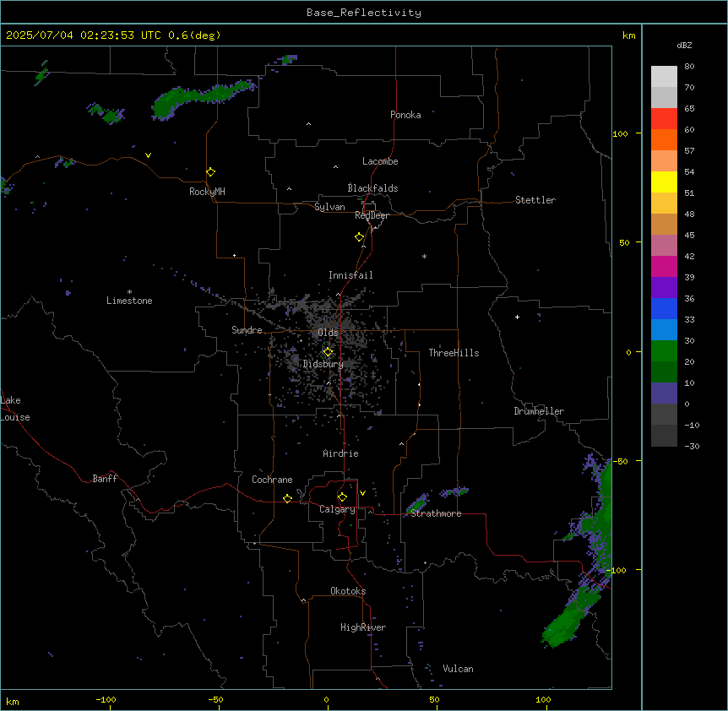728x711 pixels.
Task: Select the white plus marker north of Drumheller
Action: point(517,317)
